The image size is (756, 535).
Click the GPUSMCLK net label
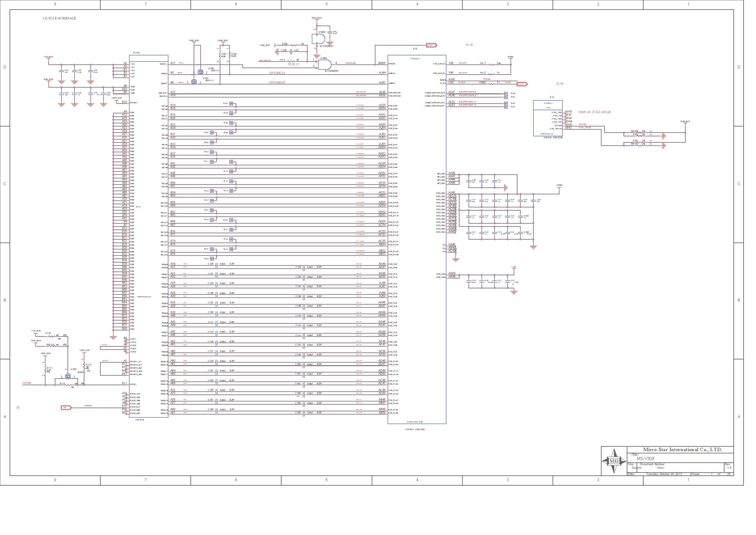tap(277, 73)
